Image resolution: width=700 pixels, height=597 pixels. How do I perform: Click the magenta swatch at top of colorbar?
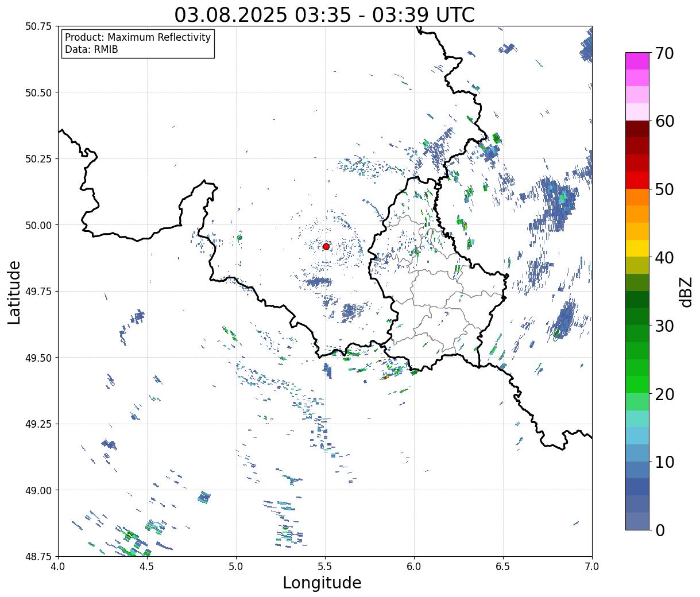pyautogui.click(x=637, y=61)
